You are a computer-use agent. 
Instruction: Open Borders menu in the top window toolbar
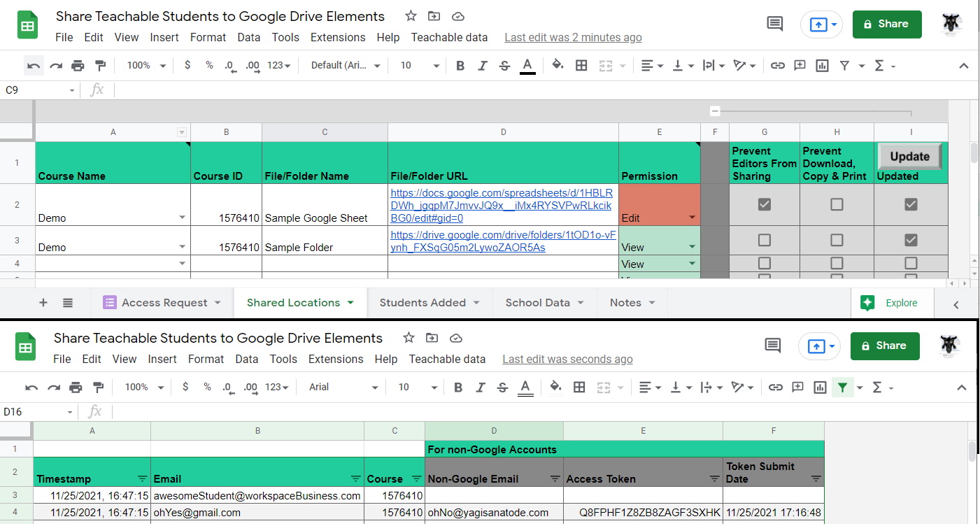[x=581, y=65]
